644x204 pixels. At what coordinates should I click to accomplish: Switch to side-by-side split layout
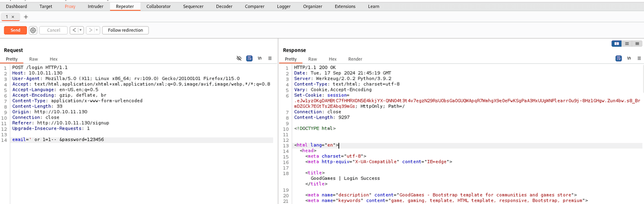tap(617, 43)
